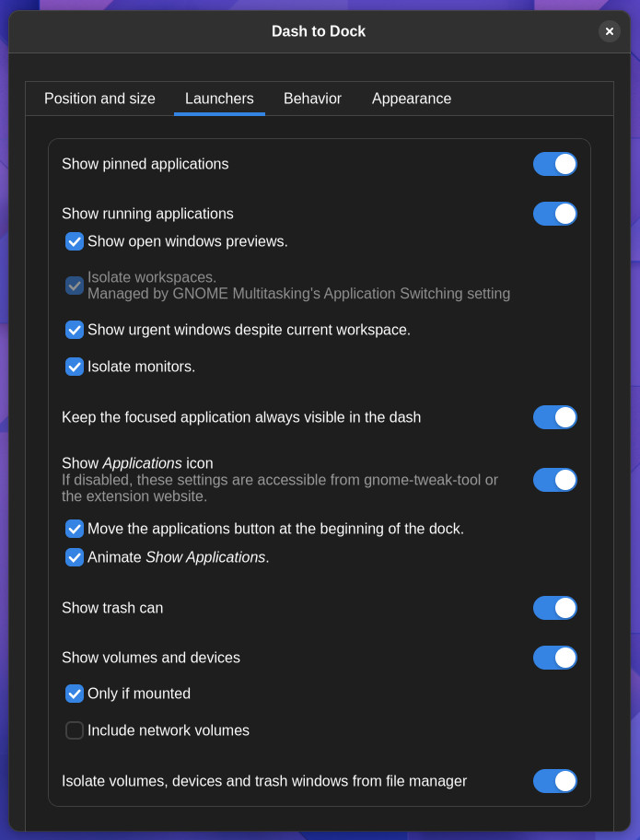Screen dimensions: 640x840
Task: Disable Show running applications switch
Action: point(554,214)
